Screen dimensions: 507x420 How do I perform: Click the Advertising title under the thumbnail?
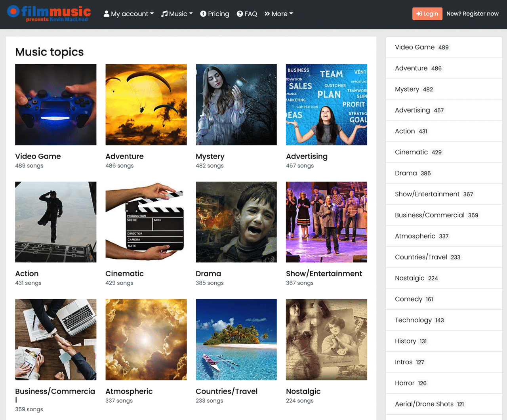[x=307, y=156]
